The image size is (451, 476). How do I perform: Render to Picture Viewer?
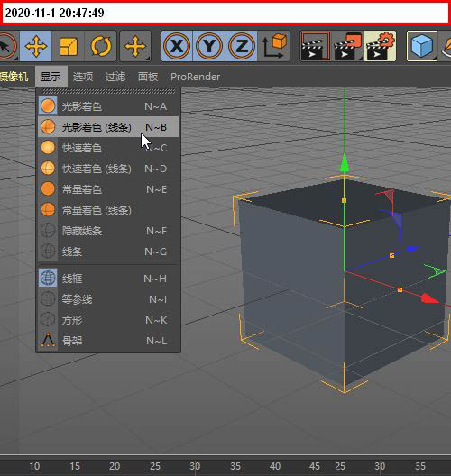[x=348, y=46]
